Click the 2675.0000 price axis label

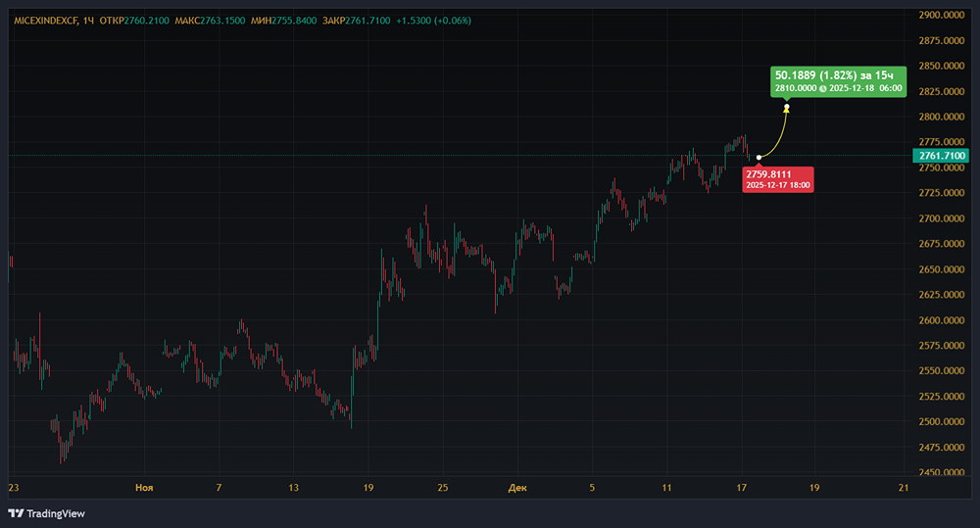pos(941,244)
